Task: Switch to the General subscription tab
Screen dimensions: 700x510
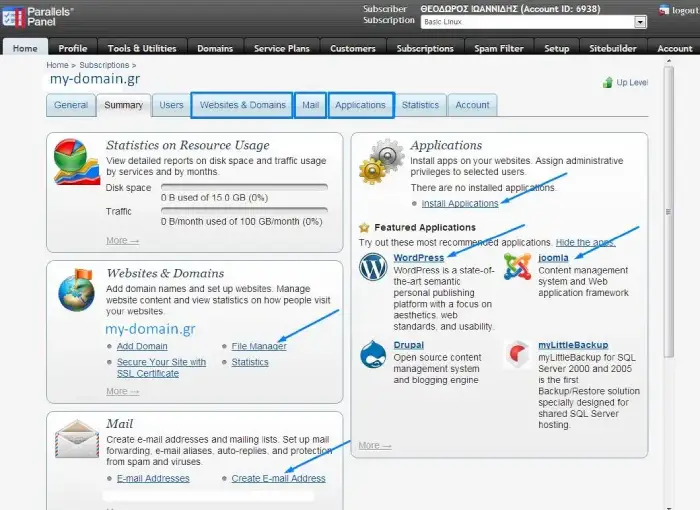Action: pyautogui.click(x=71, y=105)
